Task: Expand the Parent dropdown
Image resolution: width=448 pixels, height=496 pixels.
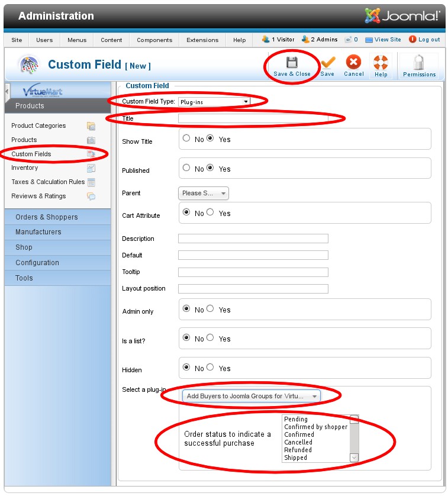Action: click(x=203, y=193)
